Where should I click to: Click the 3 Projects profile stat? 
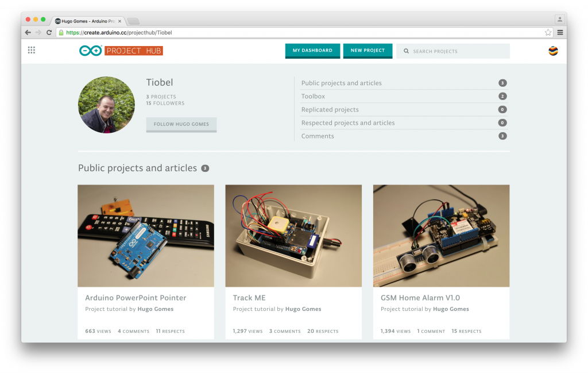click(x=161, y=97)
